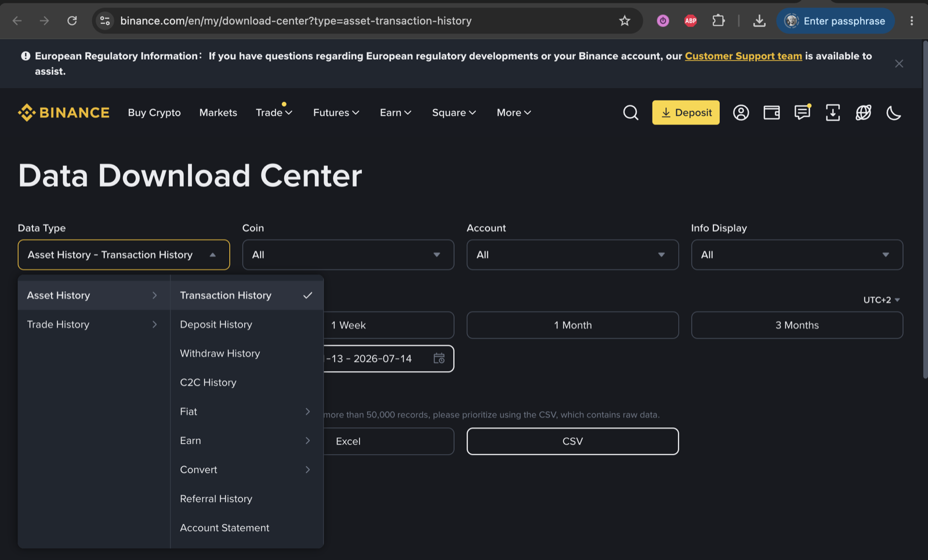Open the site info icon in address bar

(105, 21)
